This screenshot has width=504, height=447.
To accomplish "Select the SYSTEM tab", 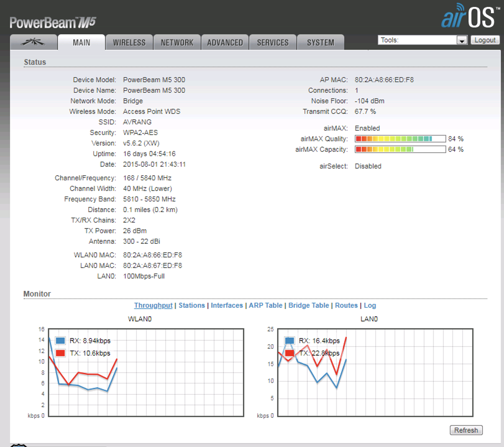I will click(x=321, y=42).
